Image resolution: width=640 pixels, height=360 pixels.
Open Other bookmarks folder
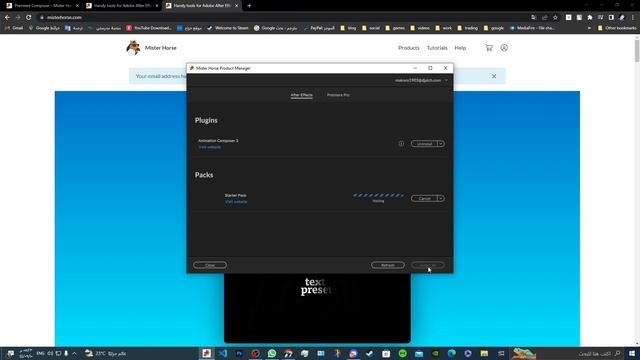coord(617,28)
